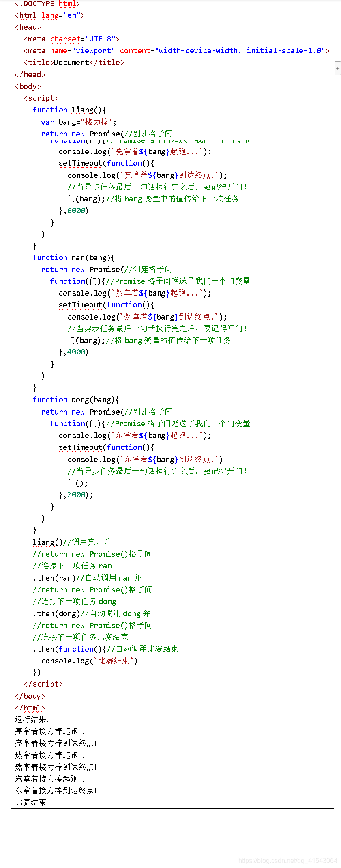Select the 'function ran(bang){' line

(x=74, y=258)
